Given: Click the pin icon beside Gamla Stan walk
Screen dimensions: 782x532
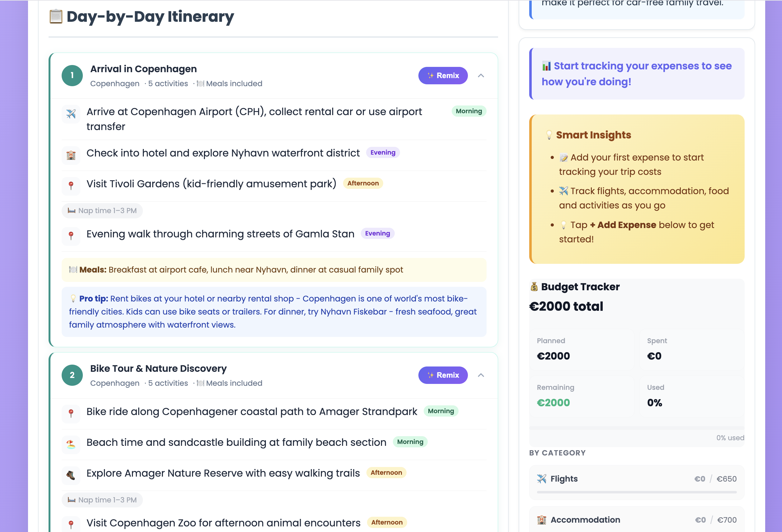Looking at the screenshot, I should [71, 236].
